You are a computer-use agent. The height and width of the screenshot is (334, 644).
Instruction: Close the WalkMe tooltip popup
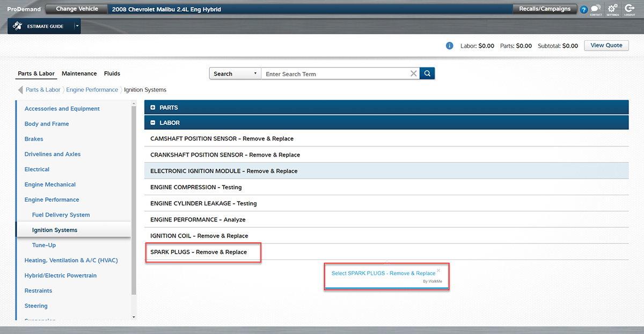pos(438,270)
